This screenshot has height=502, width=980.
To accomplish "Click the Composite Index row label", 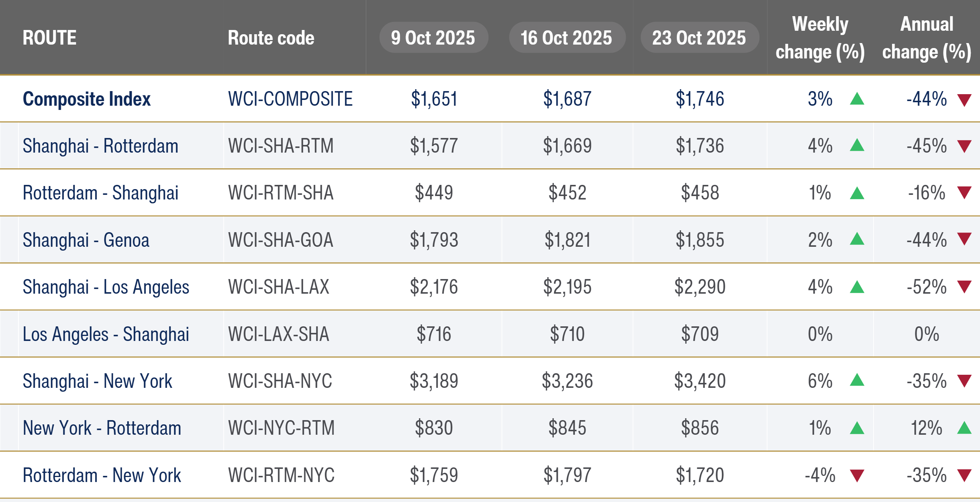I will pyautogui.click(x=86, y=99).
